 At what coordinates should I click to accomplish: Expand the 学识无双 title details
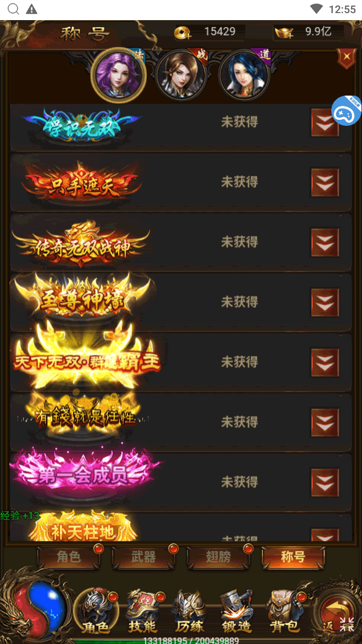point(325,122)
